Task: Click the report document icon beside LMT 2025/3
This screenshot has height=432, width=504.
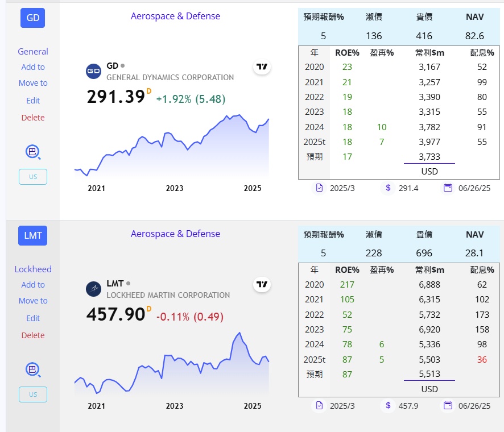Action: [319, 406]
